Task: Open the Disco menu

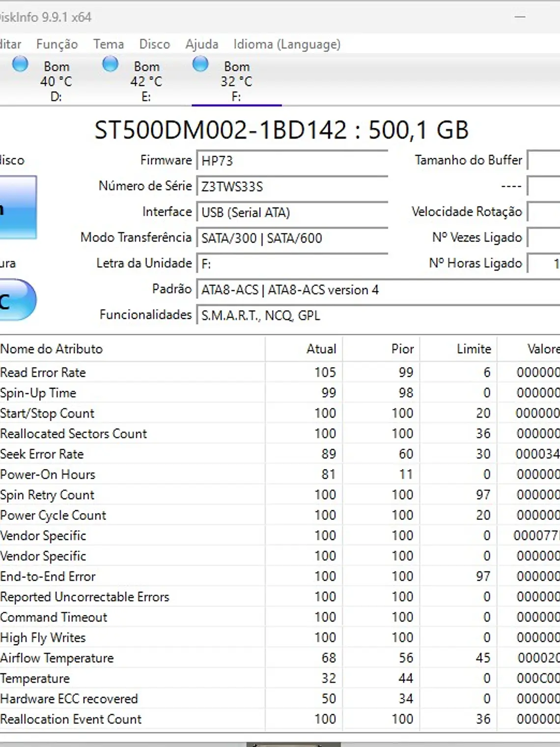Action: [154, 44]
